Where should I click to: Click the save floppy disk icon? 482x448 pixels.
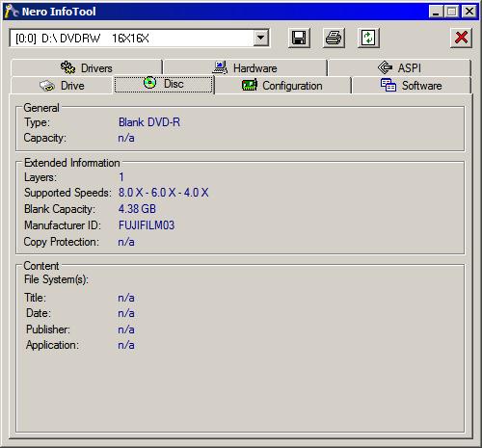[299, 39]
